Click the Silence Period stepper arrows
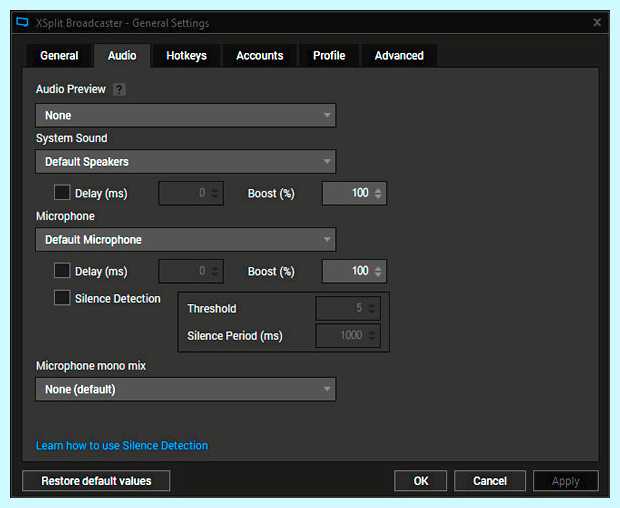 tap(372, 335)
